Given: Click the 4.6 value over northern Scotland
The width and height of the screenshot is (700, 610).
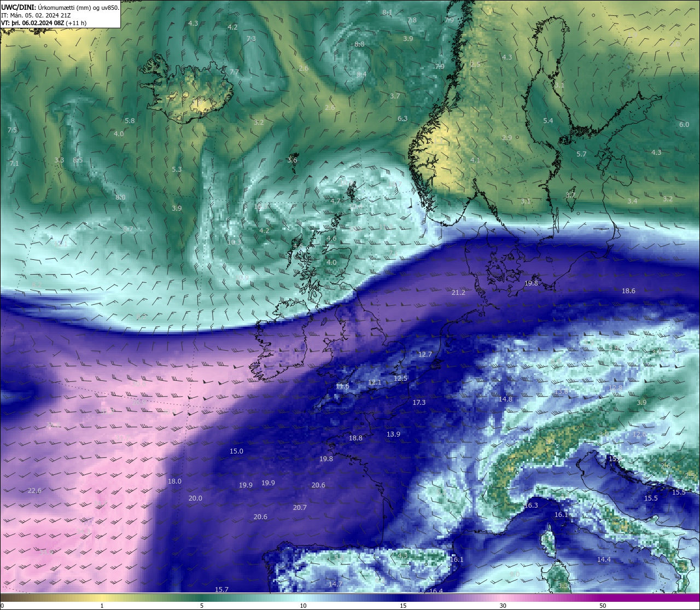Looking at the screenshot, I should [x=331, y=239].
